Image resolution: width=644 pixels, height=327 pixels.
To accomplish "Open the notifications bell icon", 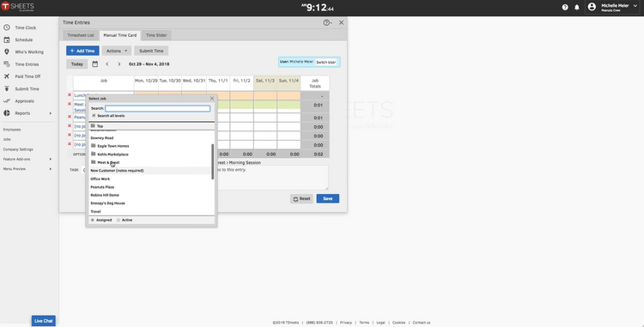I will (577, 7).
